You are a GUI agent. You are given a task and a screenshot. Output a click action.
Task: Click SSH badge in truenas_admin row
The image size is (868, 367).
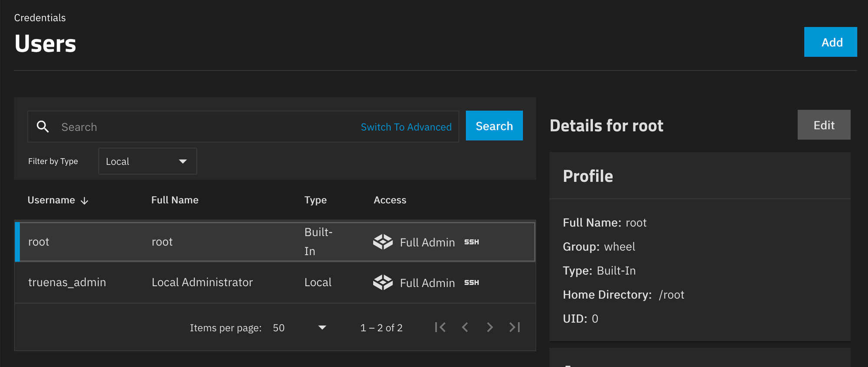(x=471, y=282)
